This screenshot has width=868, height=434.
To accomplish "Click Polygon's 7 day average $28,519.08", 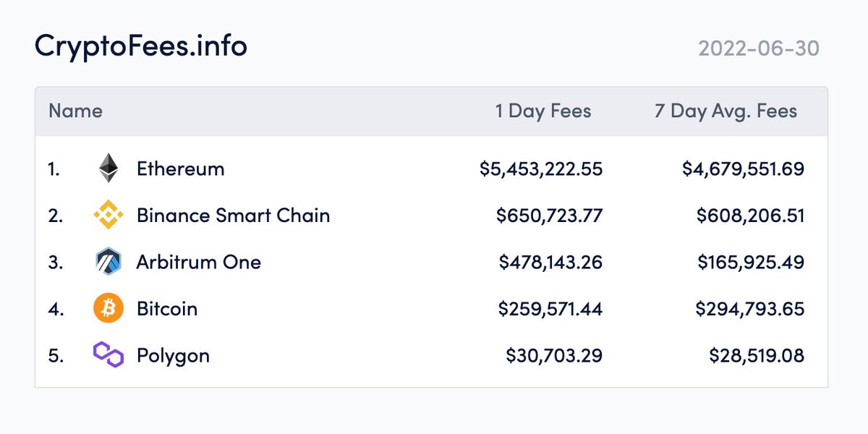I will [x=757, y=356].
